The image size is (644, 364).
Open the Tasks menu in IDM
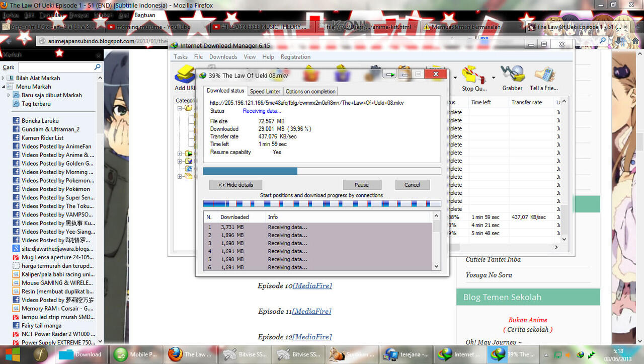[x=181, y=57]
